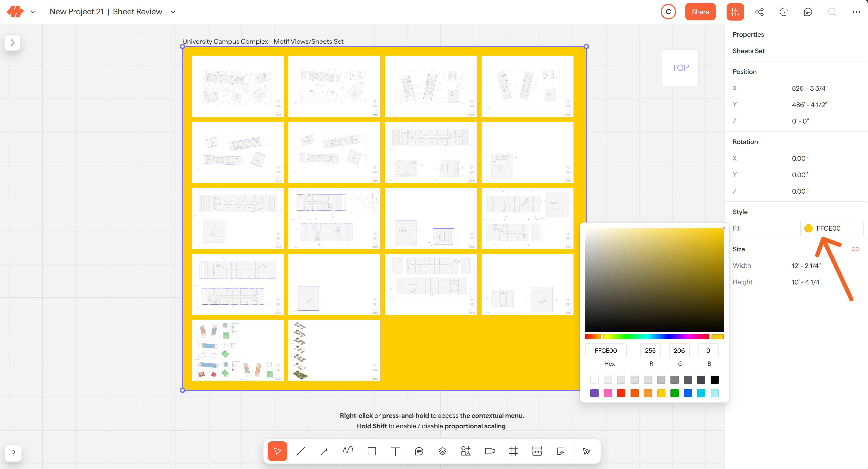The height and width of the screenshot is (469, 868).
Task: Open the Layers tool
Action: point(442,451)
